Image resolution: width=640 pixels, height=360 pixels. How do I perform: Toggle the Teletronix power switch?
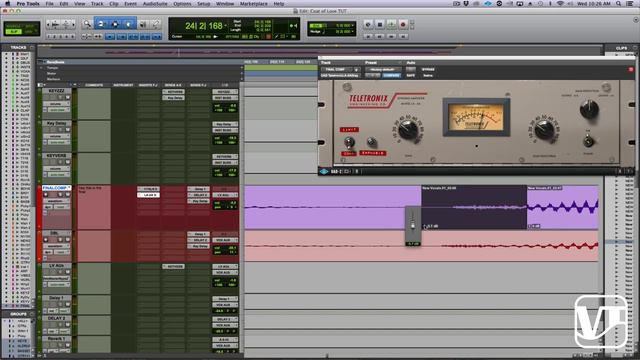click(588, 141)
